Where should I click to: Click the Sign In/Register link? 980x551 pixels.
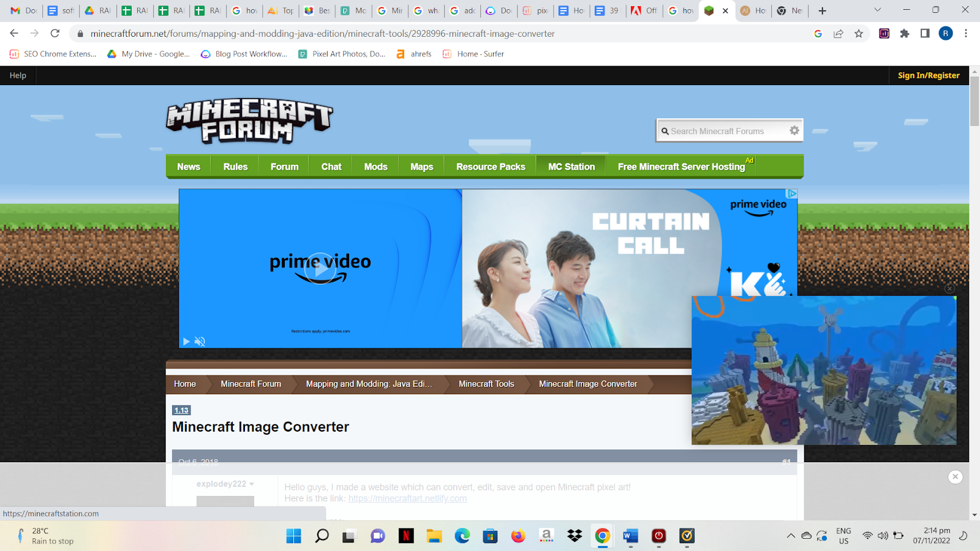tap(929, 75)
